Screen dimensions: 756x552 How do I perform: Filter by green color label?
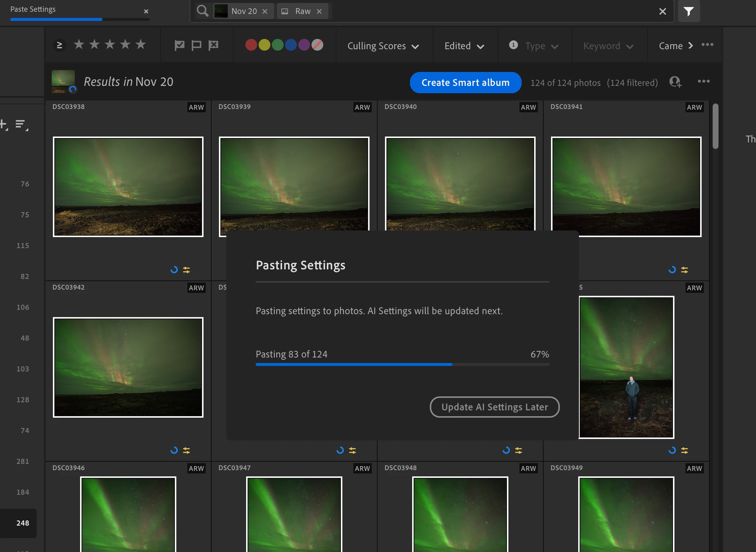coord(278,45)
